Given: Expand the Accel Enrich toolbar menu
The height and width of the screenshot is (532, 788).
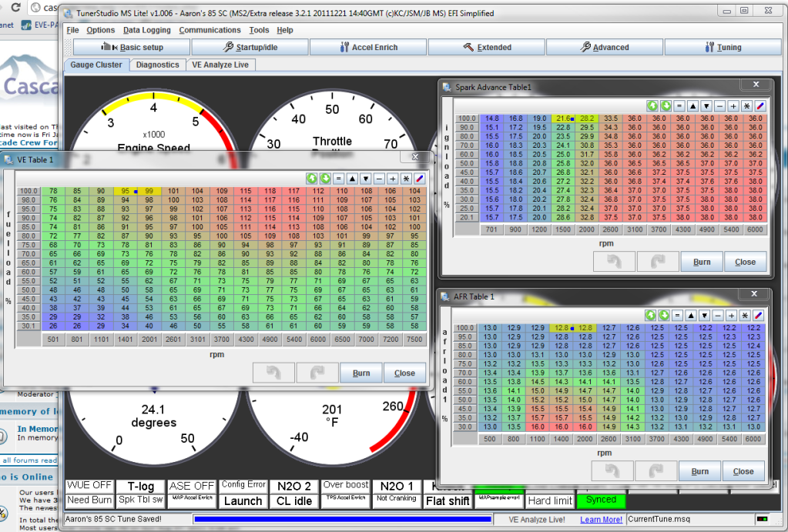Looking at the screenshot, I should (368, 47).
